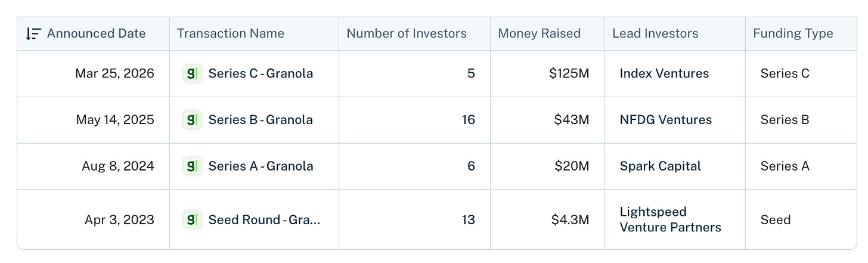Visit the Index Ventures investor link
The width and height of the screenshot is (868, 263).
point(664,73)
